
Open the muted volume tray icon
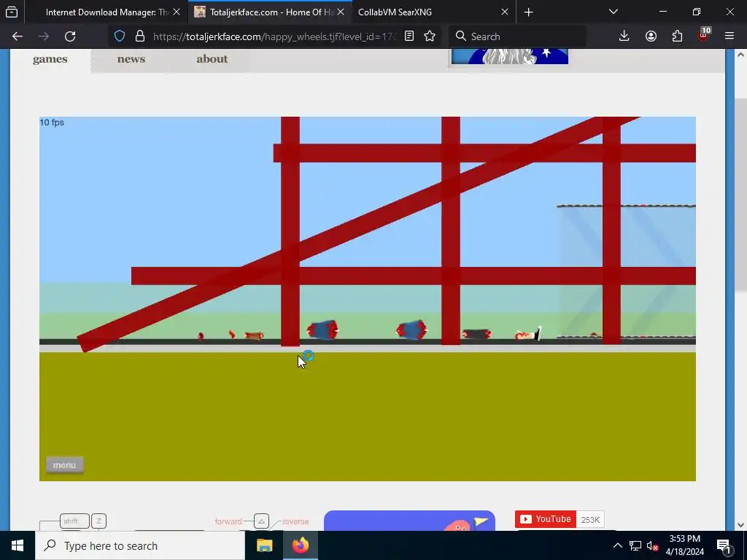tap(652, 545)
